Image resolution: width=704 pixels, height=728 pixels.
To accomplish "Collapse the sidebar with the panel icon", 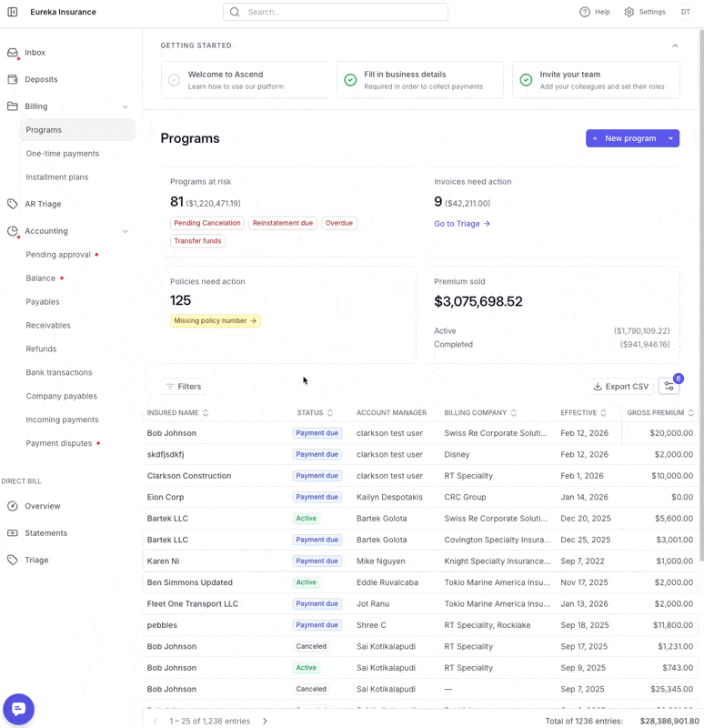I will pyautogui.click(x=13, y=12).
